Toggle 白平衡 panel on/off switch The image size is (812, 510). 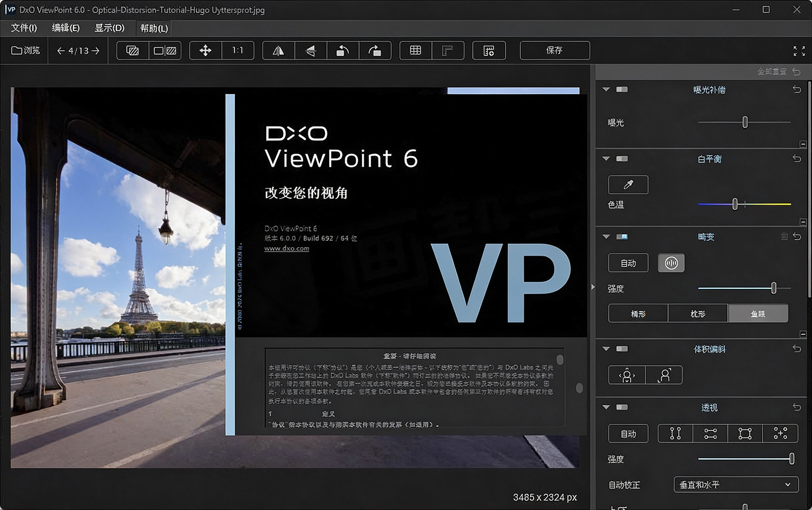coord(622,158)
